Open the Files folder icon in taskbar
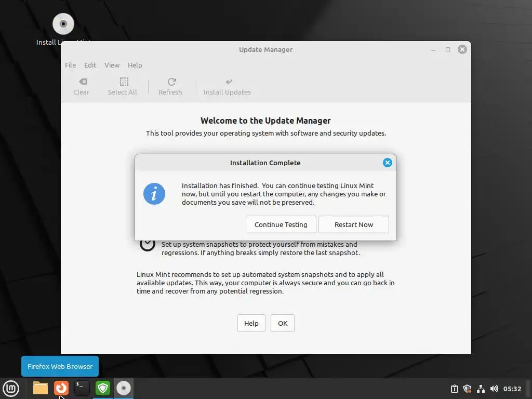The image size is (532, 399). click(x=41, y=388)
